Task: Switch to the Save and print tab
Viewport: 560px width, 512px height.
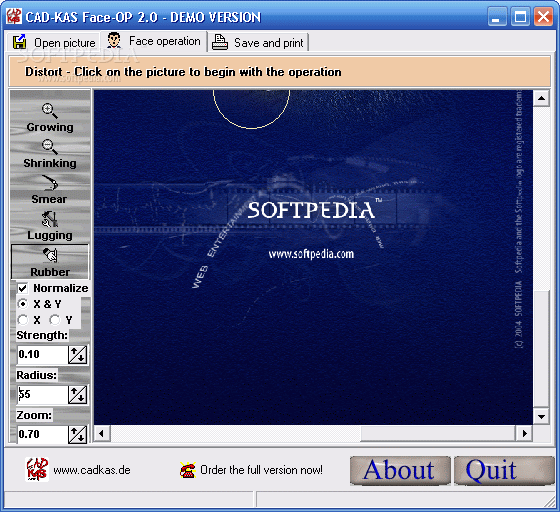Action: 258,42
